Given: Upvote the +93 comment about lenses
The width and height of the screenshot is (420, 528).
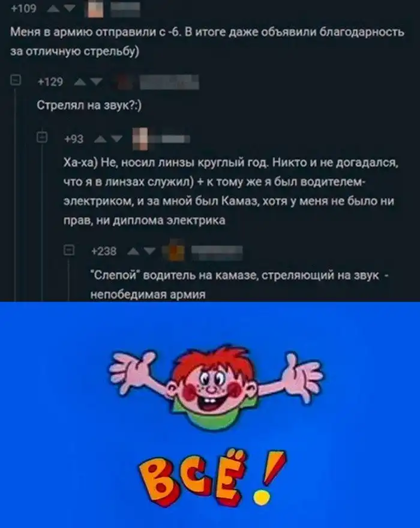Looking at the screenshot, I should click(x=100, y=139).
